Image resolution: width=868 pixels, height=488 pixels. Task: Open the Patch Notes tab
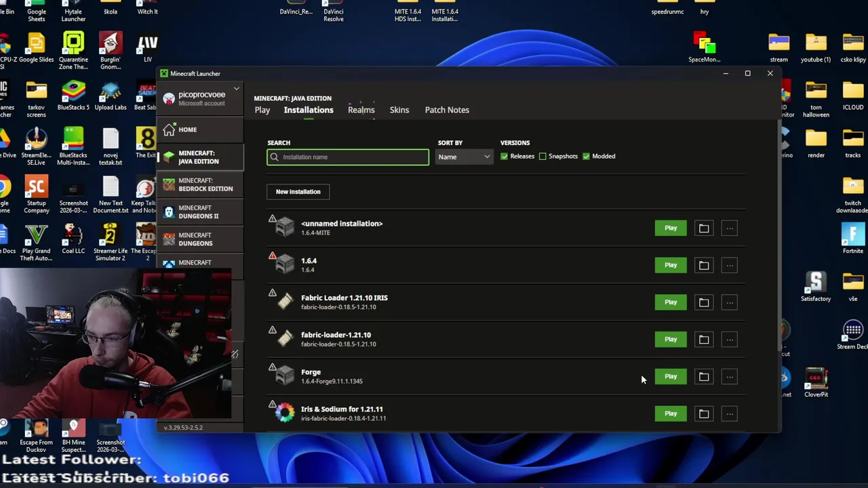pos(447,110)
